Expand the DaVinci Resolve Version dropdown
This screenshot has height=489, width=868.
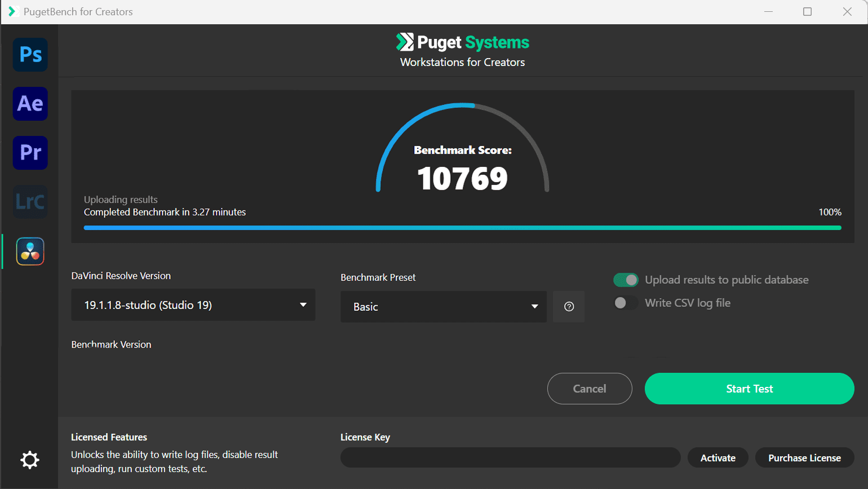click(193, 305)
